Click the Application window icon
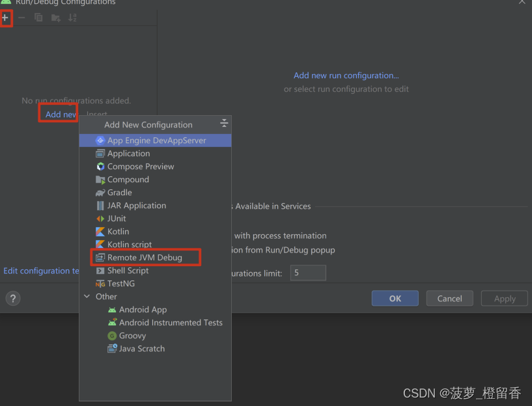 click(x=100, y=154)
